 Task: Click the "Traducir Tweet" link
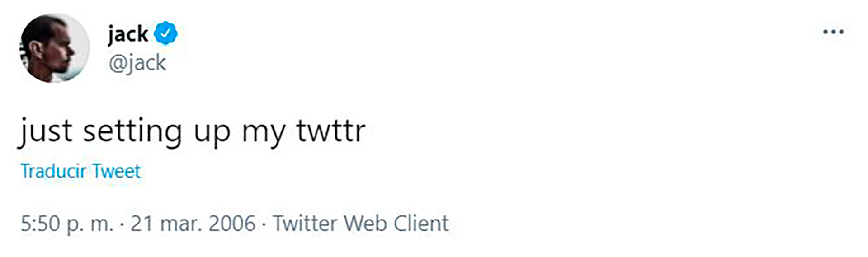coord(81,171)
